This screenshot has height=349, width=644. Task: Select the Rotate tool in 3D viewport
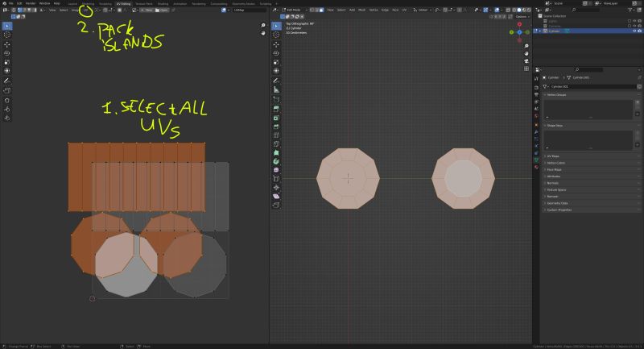[x=276, y=53]
